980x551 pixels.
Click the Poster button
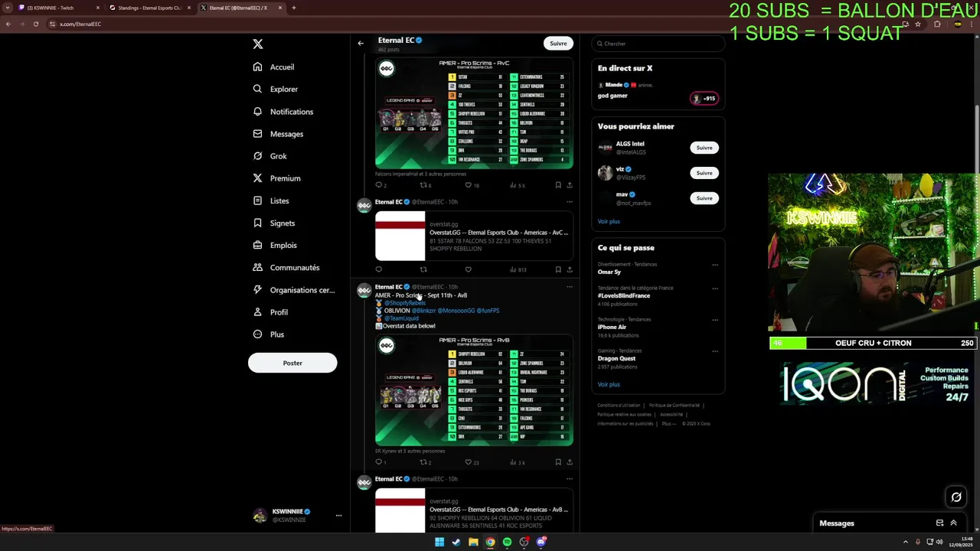pos(292,363)
